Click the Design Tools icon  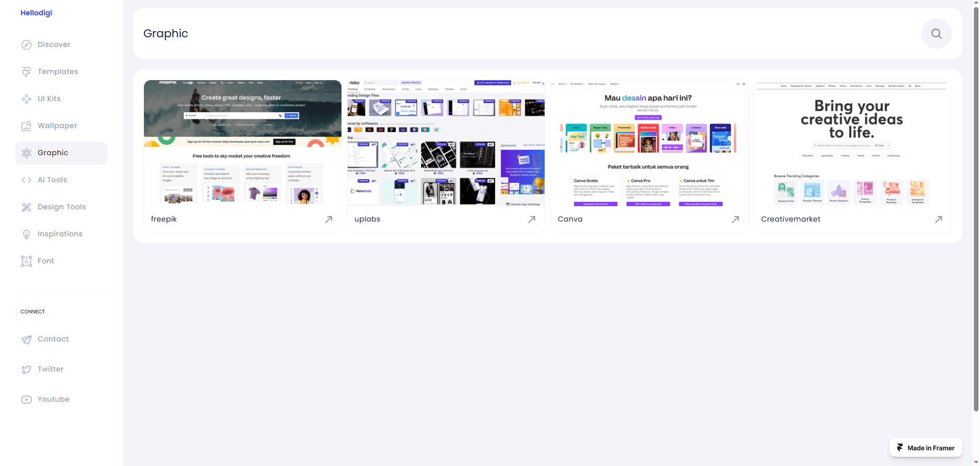tap(27, 207)
